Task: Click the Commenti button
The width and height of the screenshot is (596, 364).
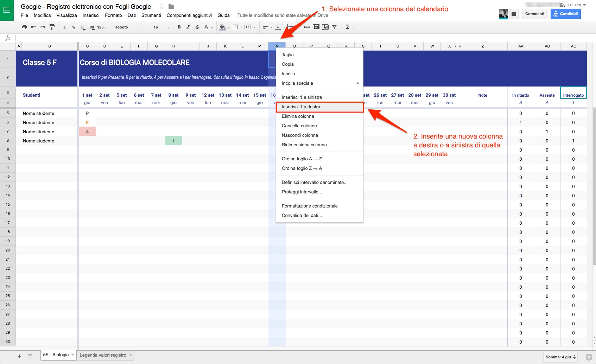Action: (x=534, y=14)
